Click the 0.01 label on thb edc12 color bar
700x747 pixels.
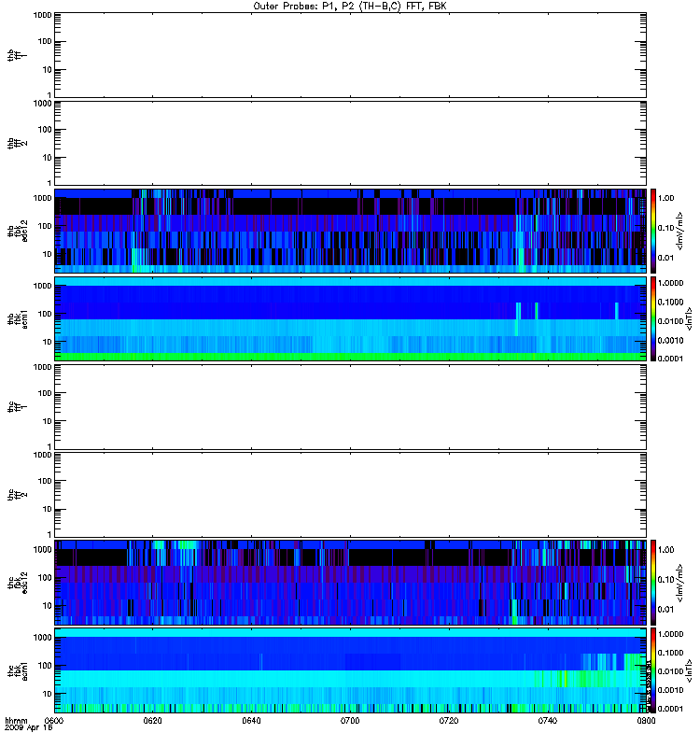click(x=665, y=258)
